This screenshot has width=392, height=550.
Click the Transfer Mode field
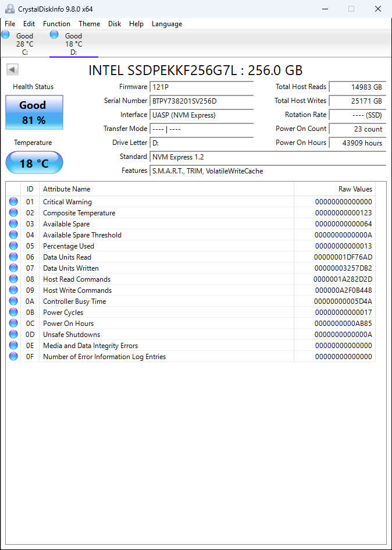pos(201,129)
